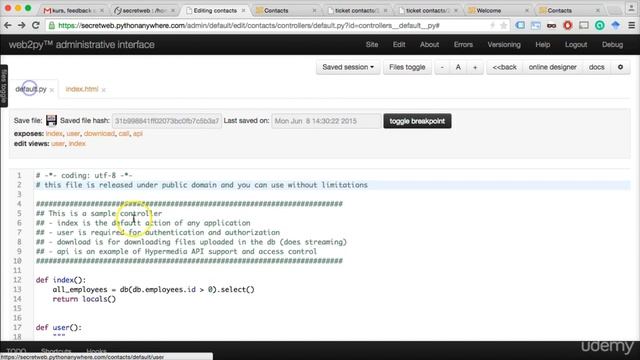The height and width of the screenshot is (360, 640).
Task: Open the Debug menu item
Action: pos(612,44)
